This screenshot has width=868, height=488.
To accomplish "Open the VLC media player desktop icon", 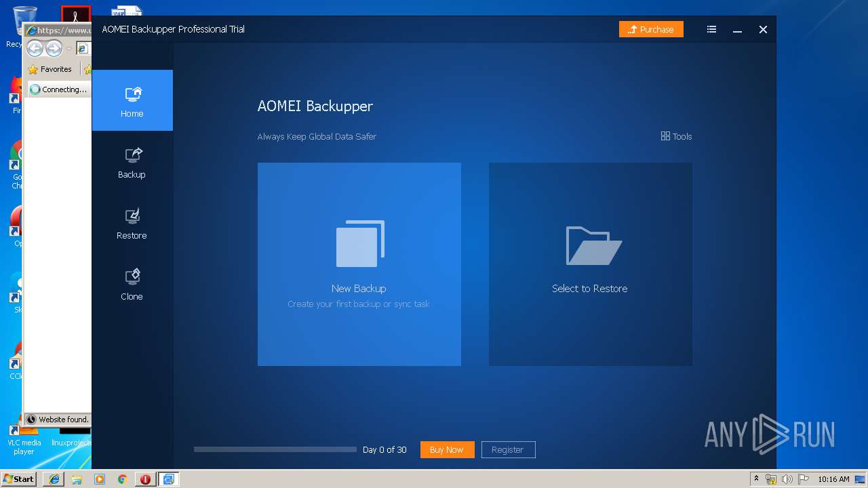I will point(24,439).
